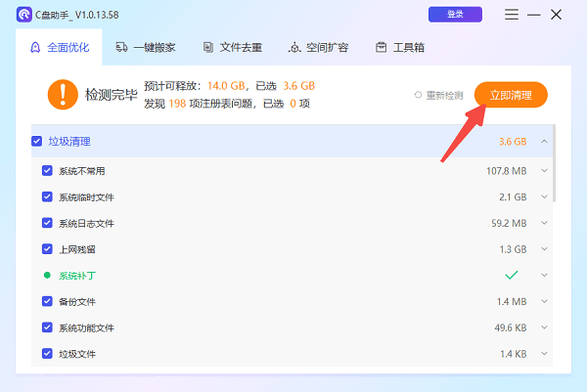
Task: Click the green dot beside 系统补丁
Action: coord(47,276)
